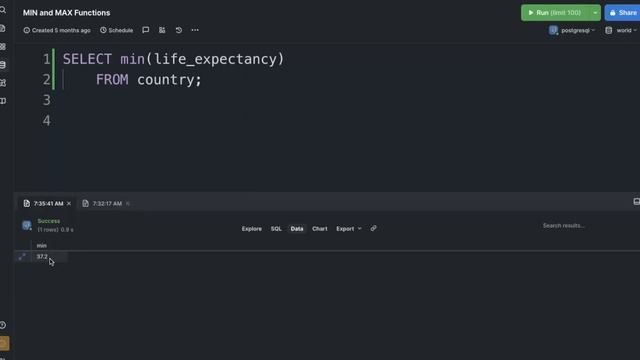The width and height of the screenshot is (640, 360).
Task: Open the world schema dropdown
Action: 621,30
